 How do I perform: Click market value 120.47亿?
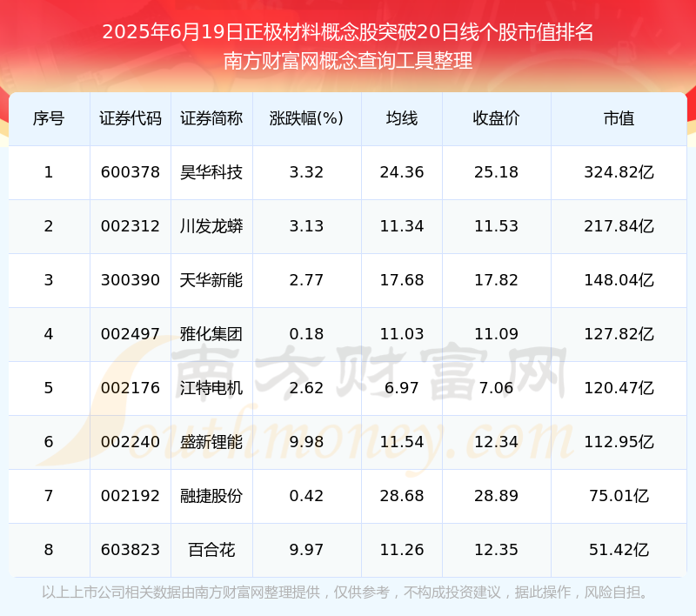619,388
